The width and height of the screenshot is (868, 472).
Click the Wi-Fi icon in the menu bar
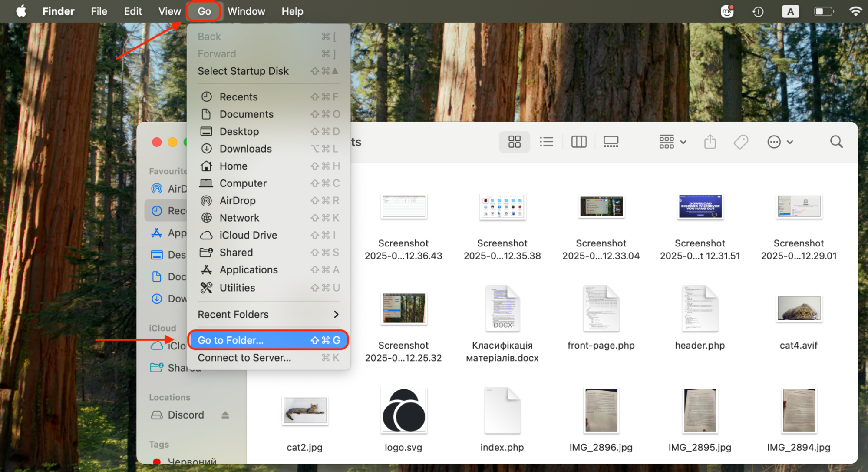click(855, 11)
